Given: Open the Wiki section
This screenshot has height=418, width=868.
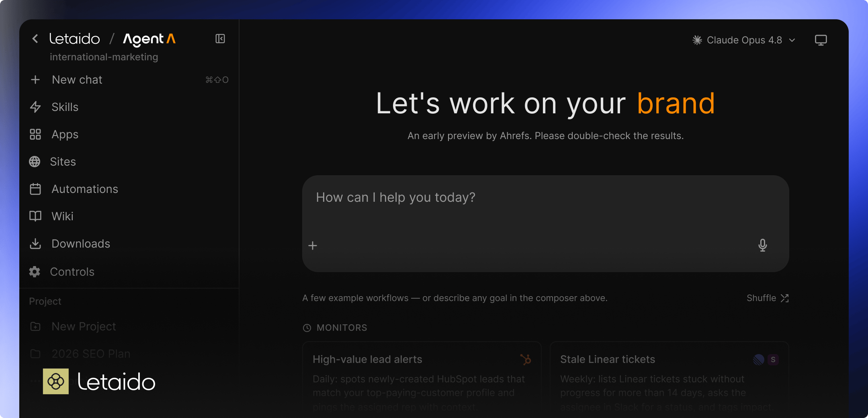Looking at the screenshot, I should [129, 216].
